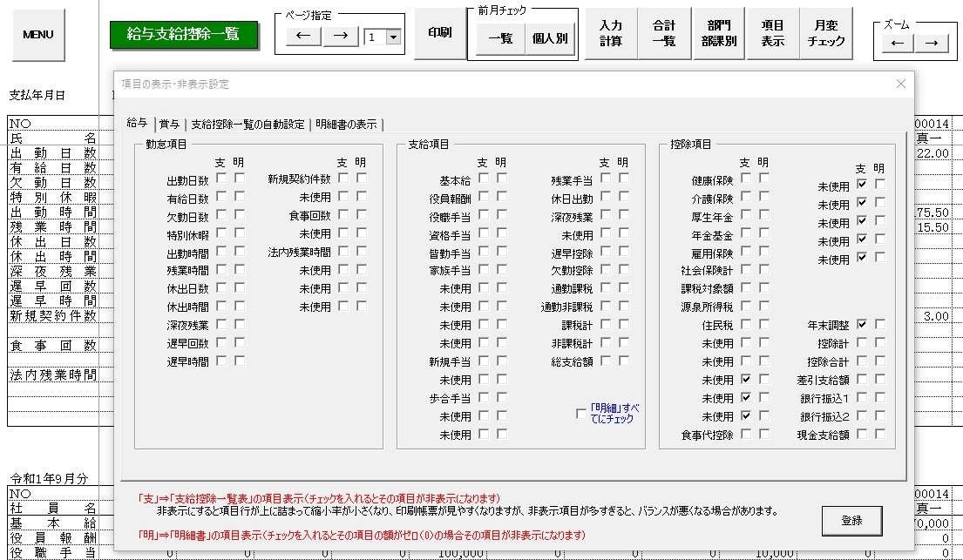Check 支 box for 出勤日数
This screenshot has width=963, height=560.
pyautogui.click(x=221, y=178)
